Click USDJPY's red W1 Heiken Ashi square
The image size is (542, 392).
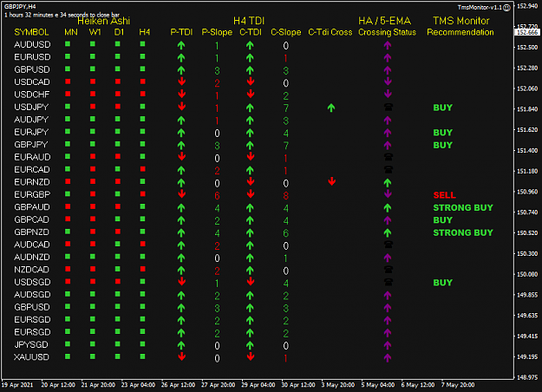pos(93,107)
